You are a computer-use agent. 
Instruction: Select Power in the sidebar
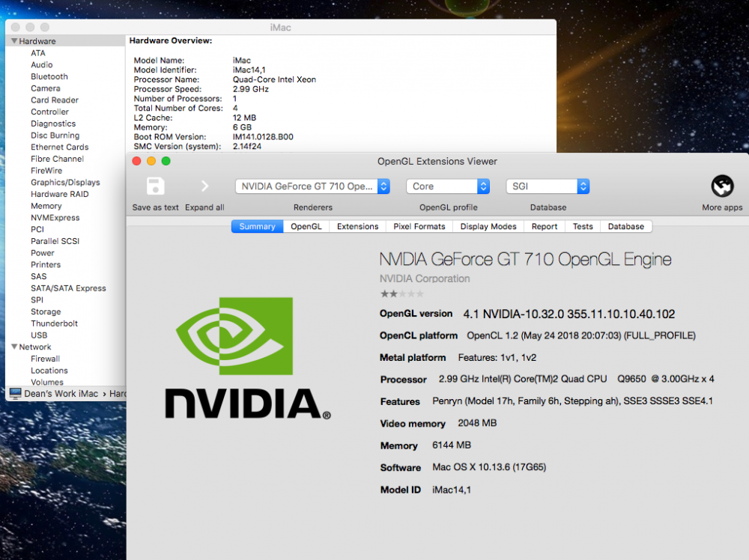coord(43,253)
